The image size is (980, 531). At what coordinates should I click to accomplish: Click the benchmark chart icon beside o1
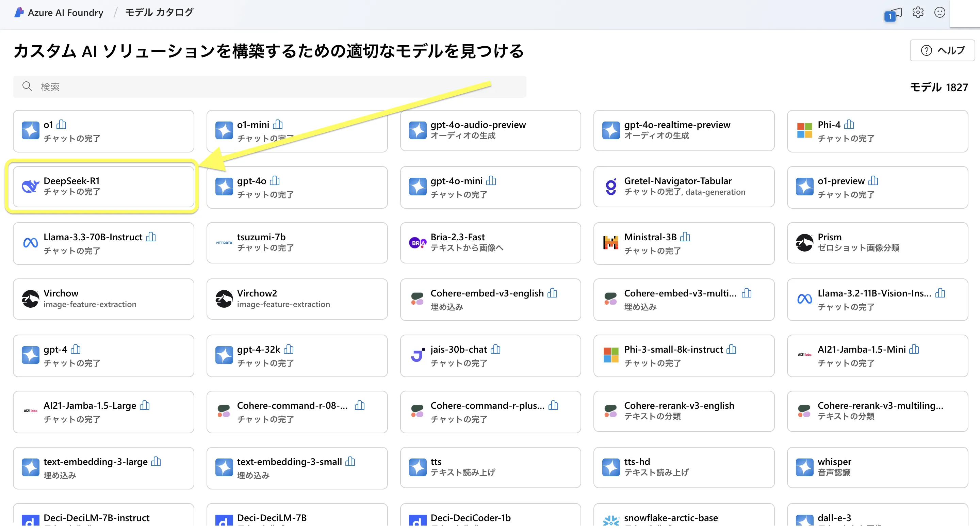point(61,125)
